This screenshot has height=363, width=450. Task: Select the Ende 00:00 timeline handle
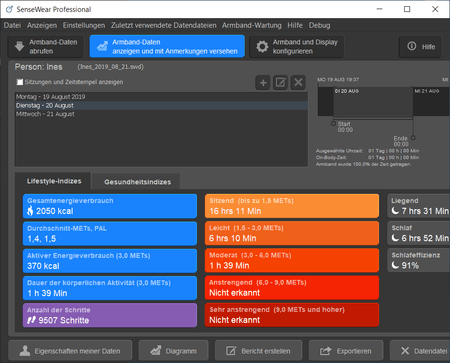click(x=413, y=137)
